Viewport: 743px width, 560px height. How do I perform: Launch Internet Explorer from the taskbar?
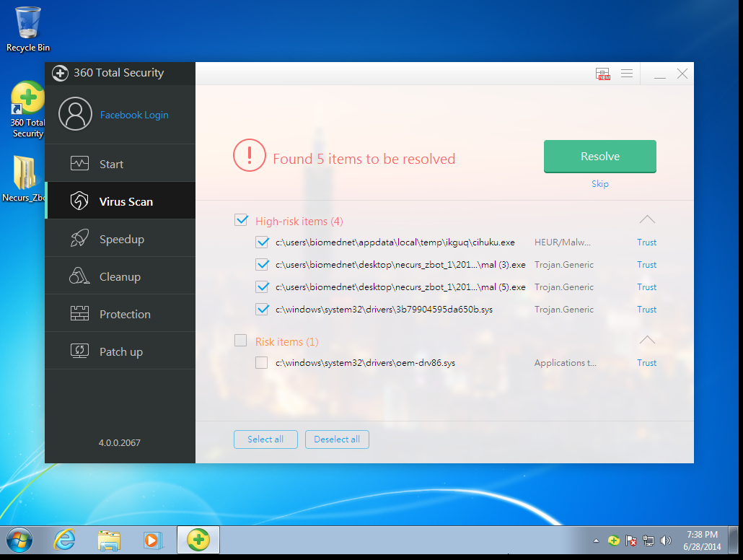64,540
